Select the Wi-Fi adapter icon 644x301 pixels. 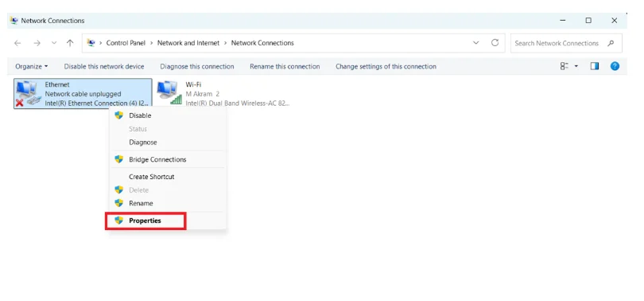click(x=169, y=92)
